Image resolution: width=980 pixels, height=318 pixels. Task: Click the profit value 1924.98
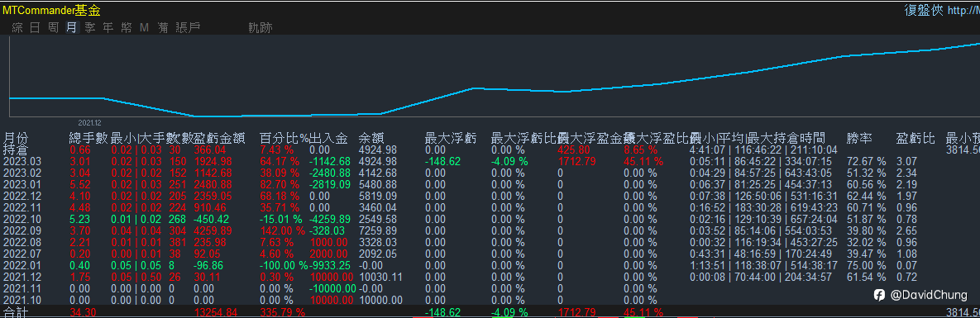[x=213, y=161]
